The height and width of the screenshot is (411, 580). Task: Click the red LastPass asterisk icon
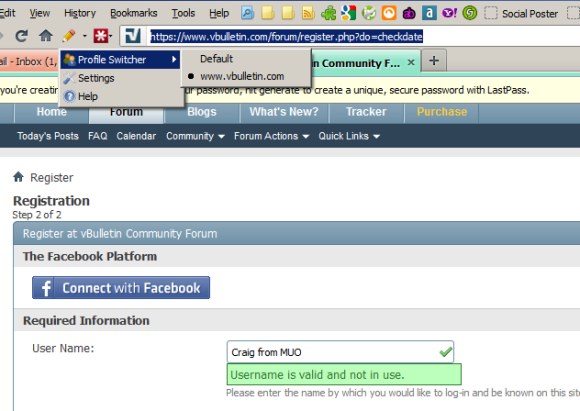[101, 36]
